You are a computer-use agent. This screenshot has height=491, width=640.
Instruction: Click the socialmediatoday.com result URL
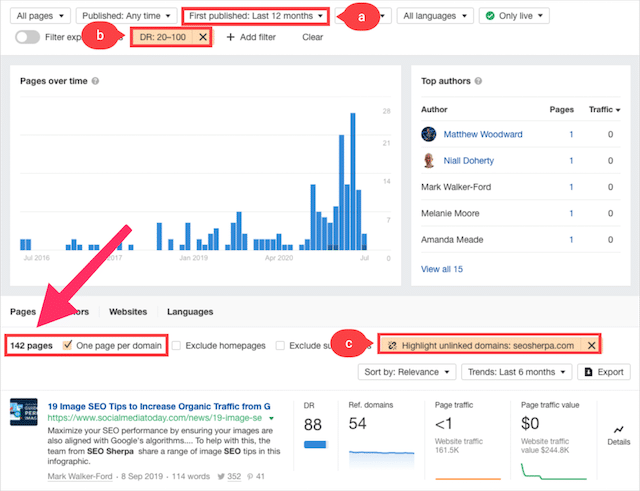155,418
